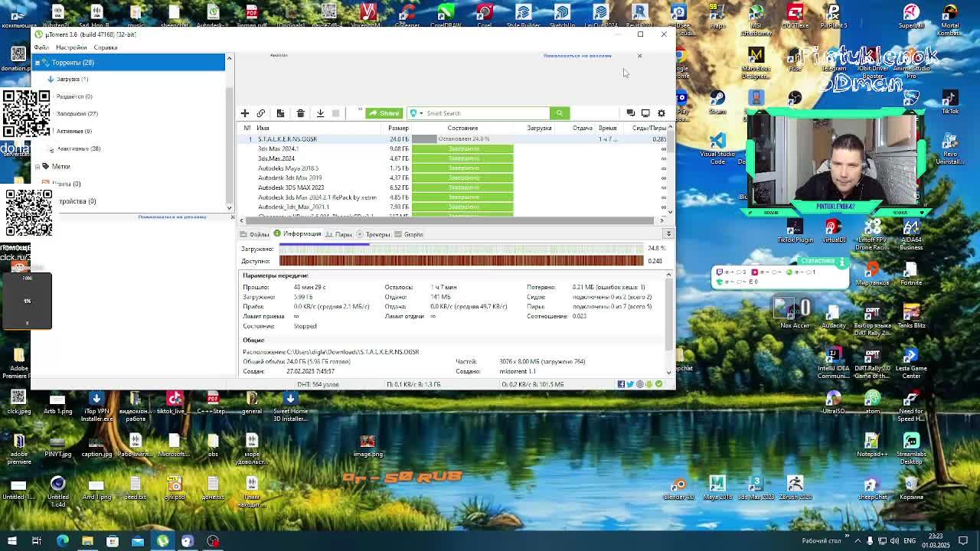Click the green network status checkmark icon

pyautogui.click(x=658, y=384)
